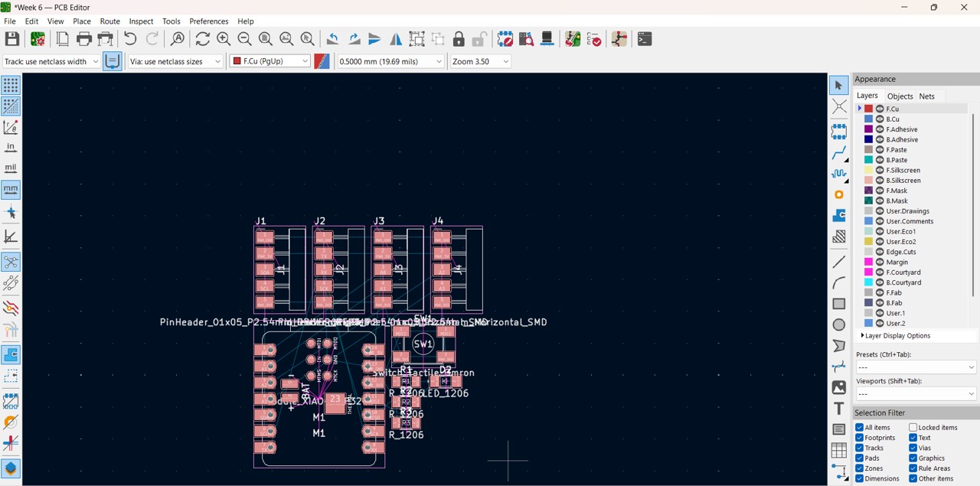Open the Presets combo box

[x=916, y=367]
